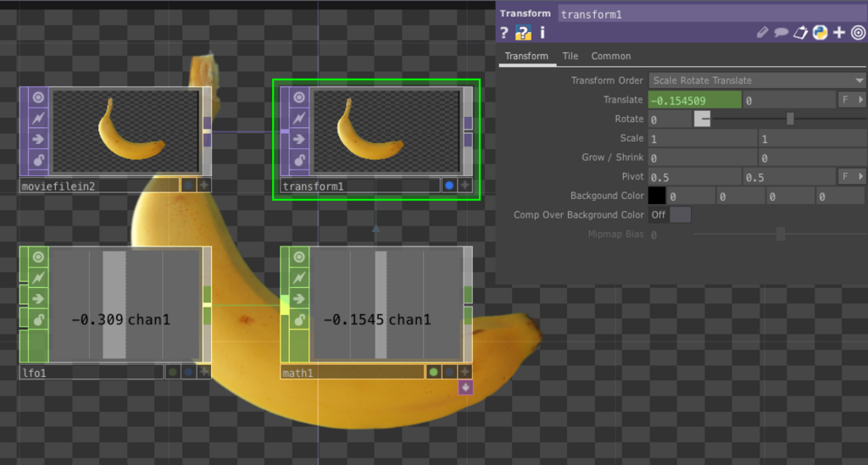Click the Rotate slider handle
868x465 pixels.
click(790, 119)
